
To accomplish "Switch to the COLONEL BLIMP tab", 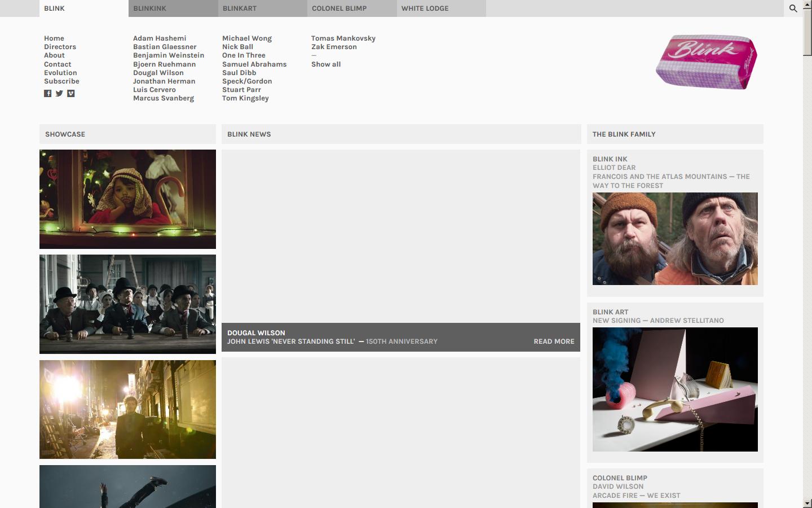I will click(x=351, y=8).
